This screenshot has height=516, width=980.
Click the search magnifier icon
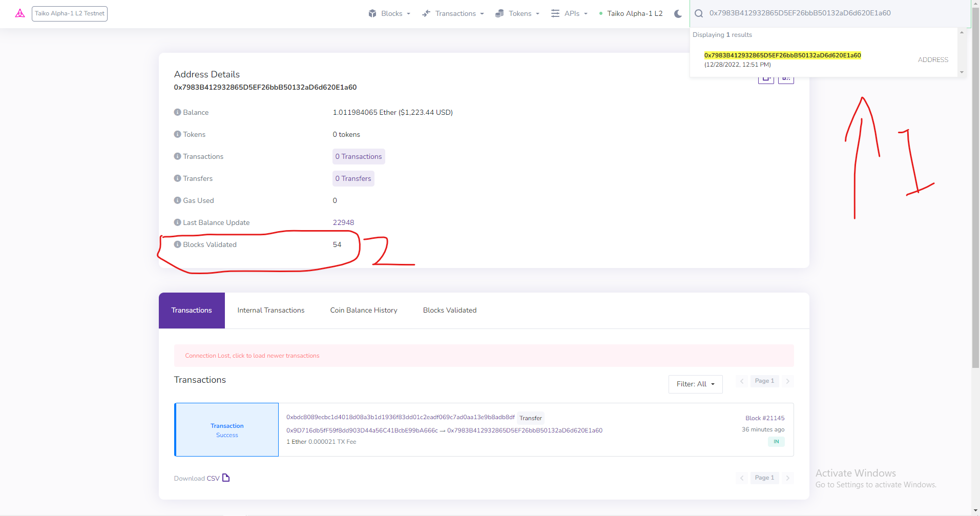pyautogui.click(x=699, y=14)
